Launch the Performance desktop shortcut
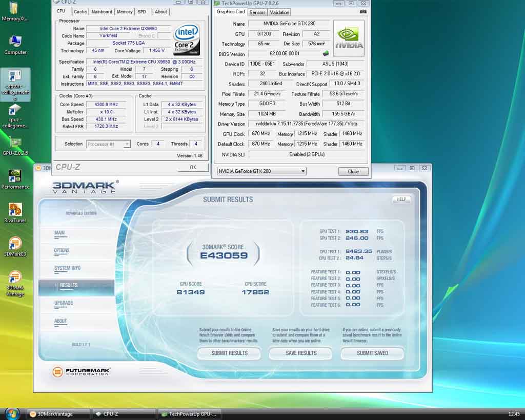The image size is (525, 420). [x=15, y=179]
